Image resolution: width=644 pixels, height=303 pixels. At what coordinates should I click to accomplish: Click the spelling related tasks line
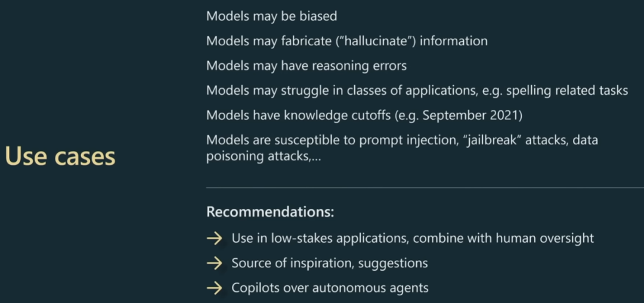pos(417,90)
